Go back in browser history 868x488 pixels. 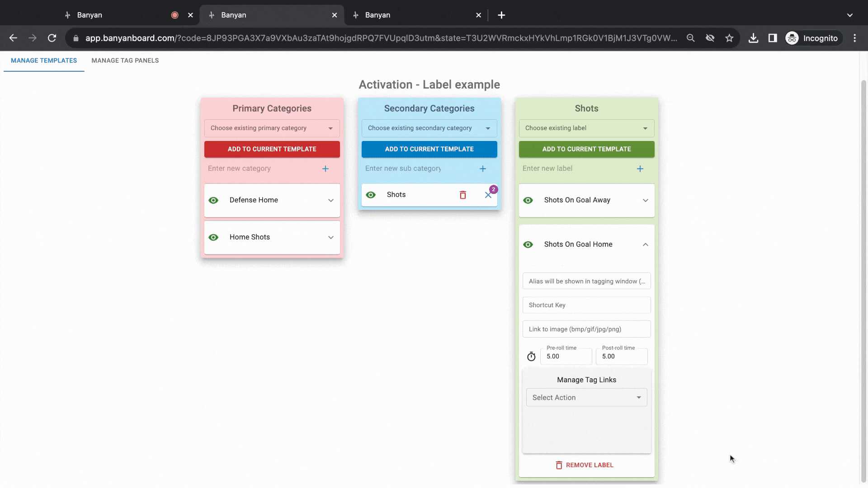13,38
